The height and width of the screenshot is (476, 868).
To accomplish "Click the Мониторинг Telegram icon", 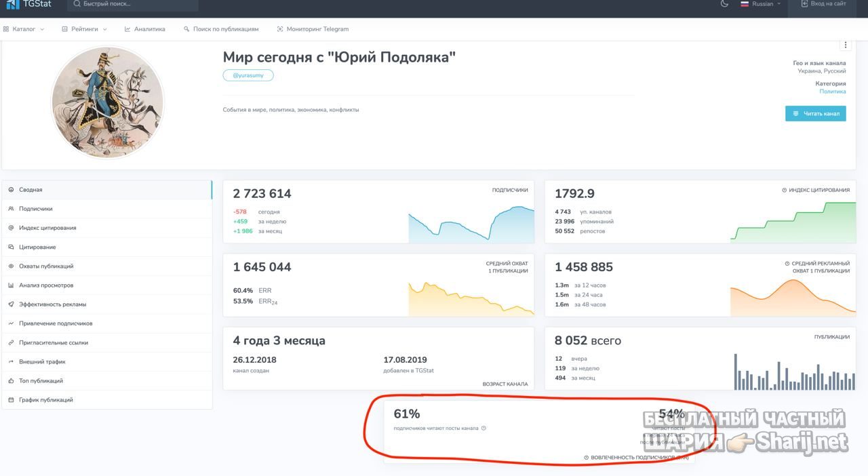I will [x=280, y=29].
